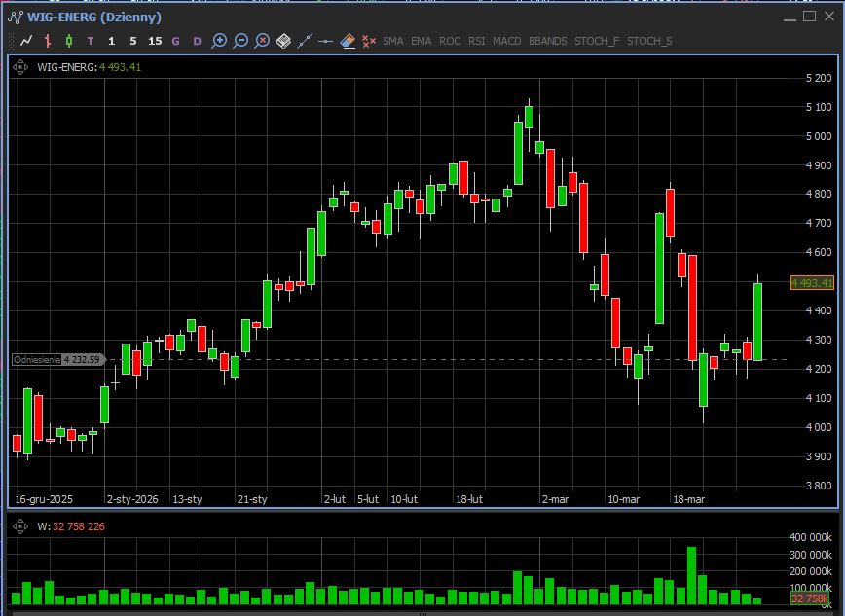Click the red X's delete-all icon
The image size is (845, 616).
click(369, 41)
